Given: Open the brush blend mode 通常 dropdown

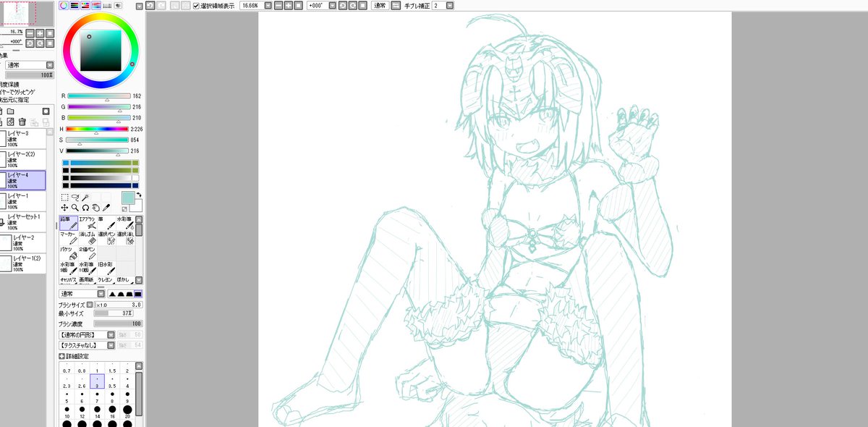Looking at the screenshot, I should (x=101, y=294).
